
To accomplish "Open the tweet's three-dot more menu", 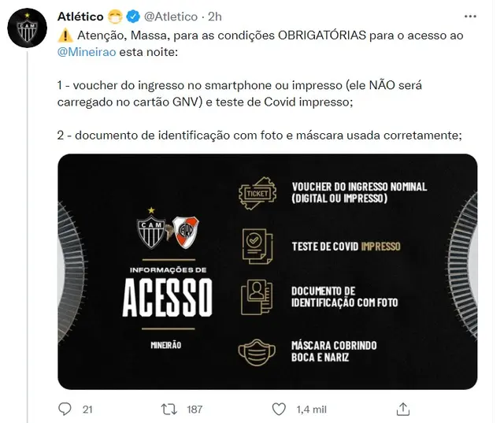I will point(470,17).
